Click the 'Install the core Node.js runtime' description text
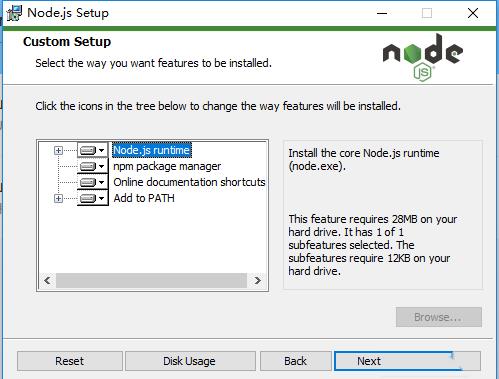This screenshot has width=499, height=379. tap(364, 160)
